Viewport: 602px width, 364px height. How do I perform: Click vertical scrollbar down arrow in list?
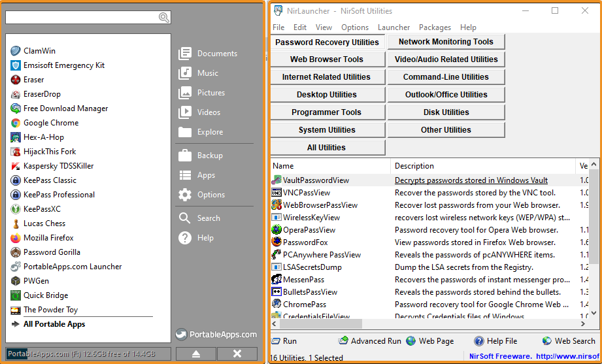594,314
